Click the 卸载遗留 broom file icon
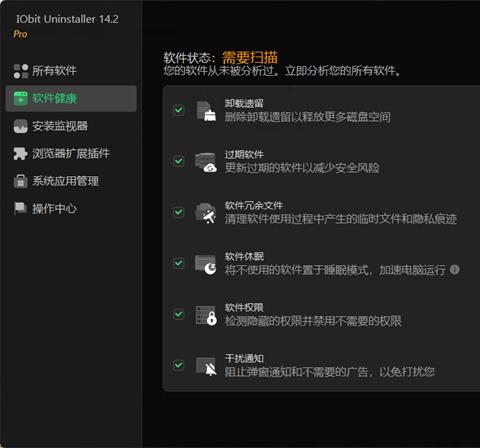Viewport: 480px width, 448px height. point(206,111)
